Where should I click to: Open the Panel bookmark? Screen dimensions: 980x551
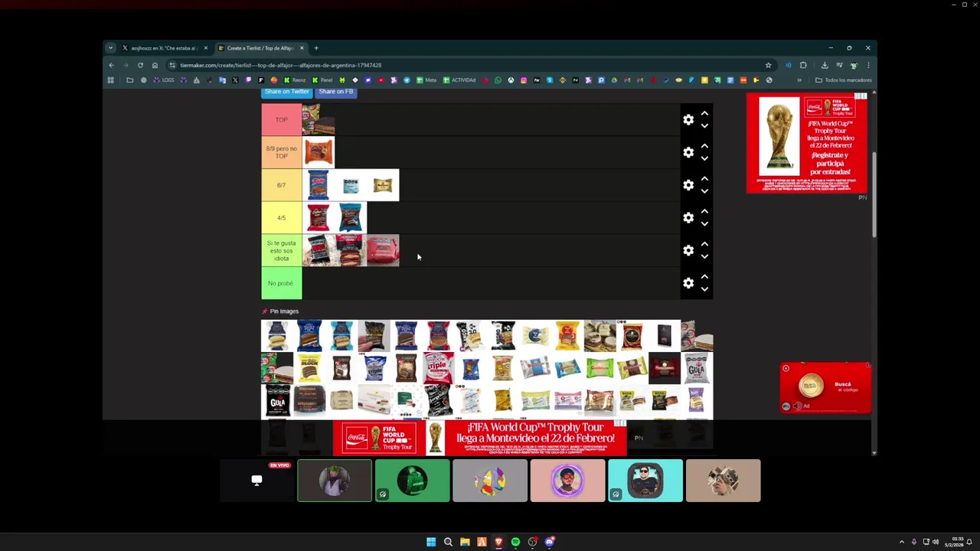(322, 80)
